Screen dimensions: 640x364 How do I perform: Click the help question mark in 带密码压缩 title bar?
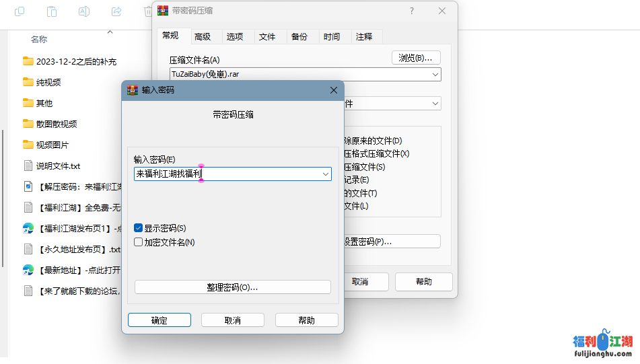pyautogui.click(x=412, y=11)
